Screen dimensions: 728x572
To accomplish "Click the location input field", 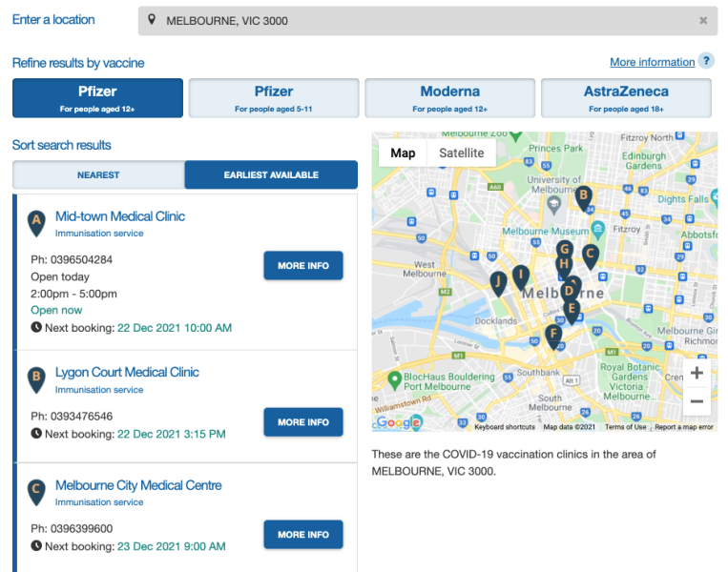I will (420, 21).
